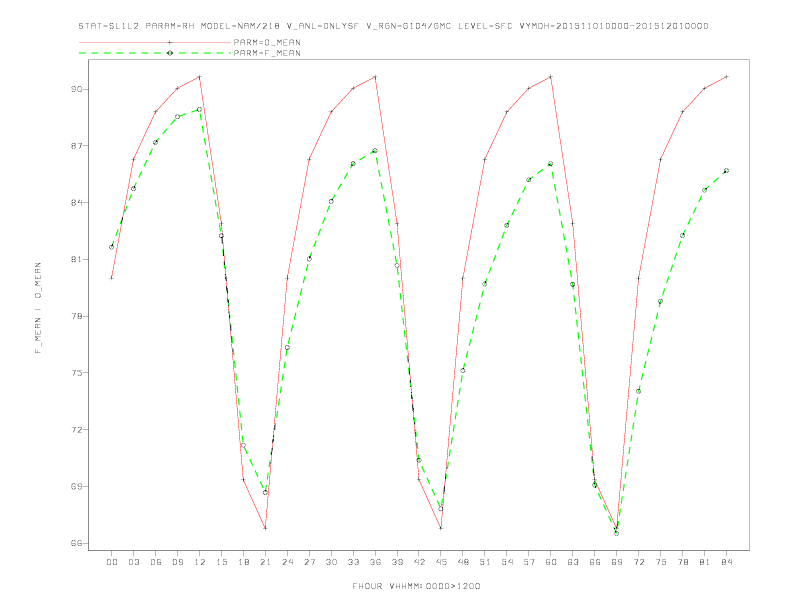Select the green F_MEAN circle marker at hour 84
The width and height of the screenshot is (792, 612).
(726, 171)
